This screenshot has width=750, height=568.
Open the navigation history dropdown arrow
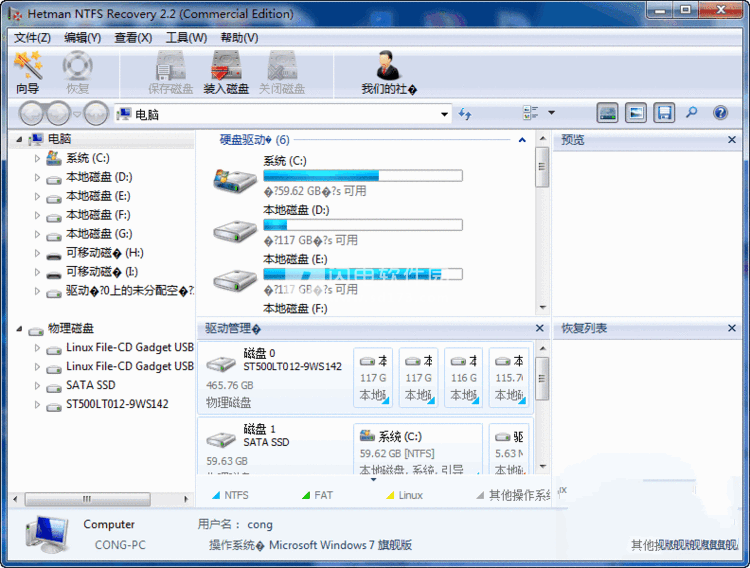(77, 114)
